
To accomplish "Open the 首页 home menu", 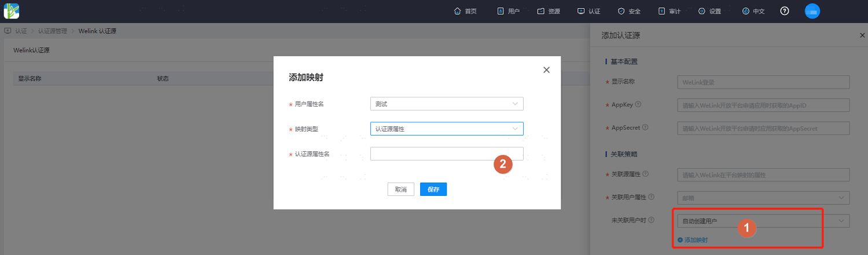I will tap(466, 11).
